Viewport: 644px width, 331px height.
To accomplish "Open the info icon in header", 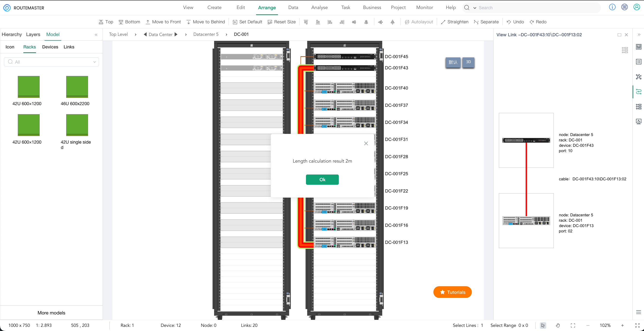I will coord(612,7).
